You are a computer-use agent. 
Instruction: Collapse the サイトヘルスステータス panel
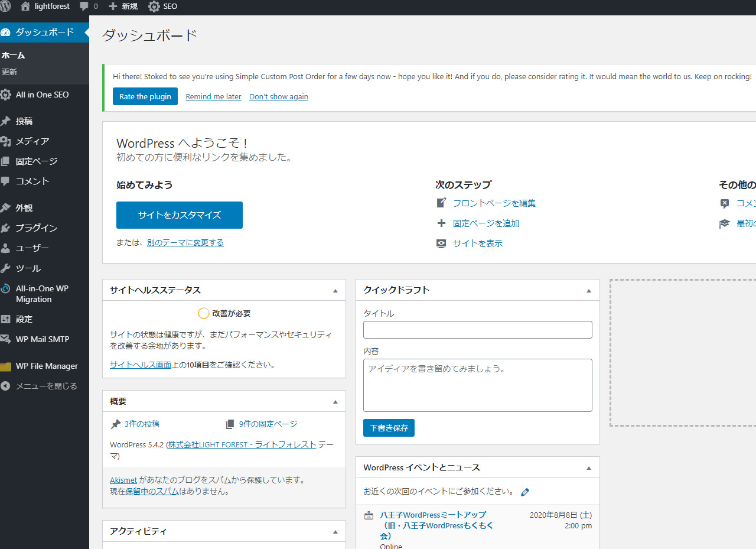point(335,291)
